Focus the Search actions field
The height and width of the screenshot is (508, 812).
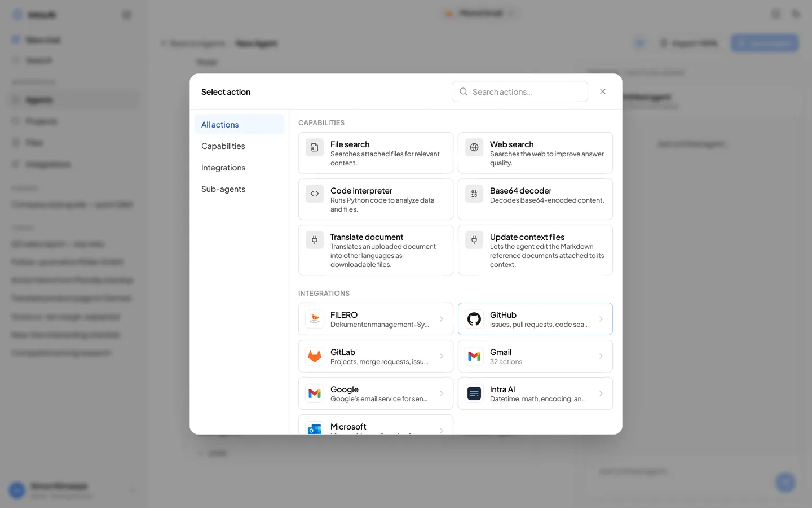pos(520,91)
